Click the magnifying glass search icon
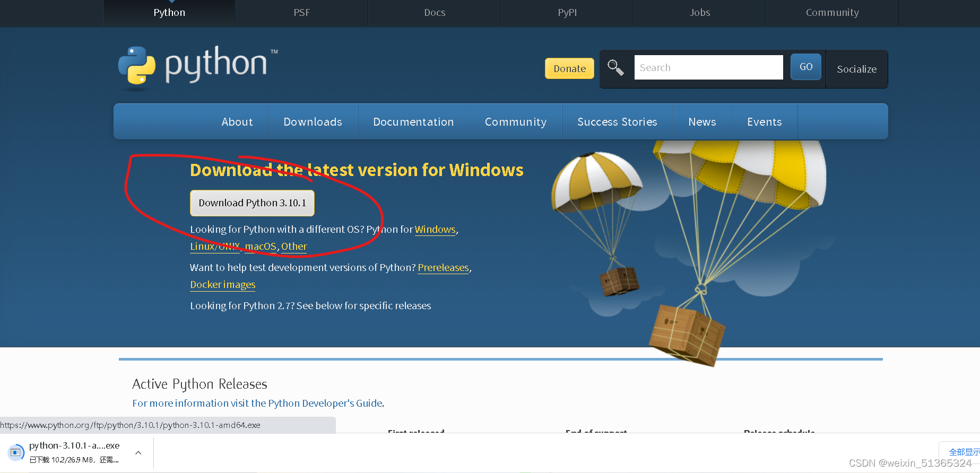Viewport: 980px width, 473px height. [615, 67]
